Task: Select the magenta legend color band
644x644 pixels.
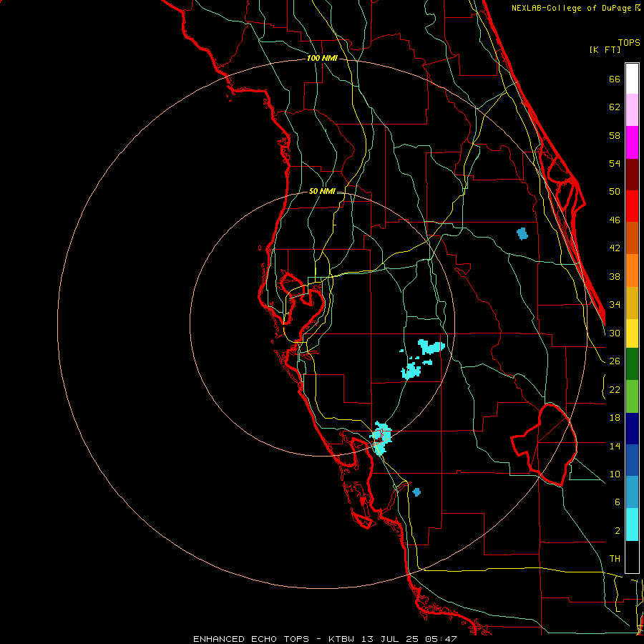Action: pyautogui.click(x=632, y=142)
